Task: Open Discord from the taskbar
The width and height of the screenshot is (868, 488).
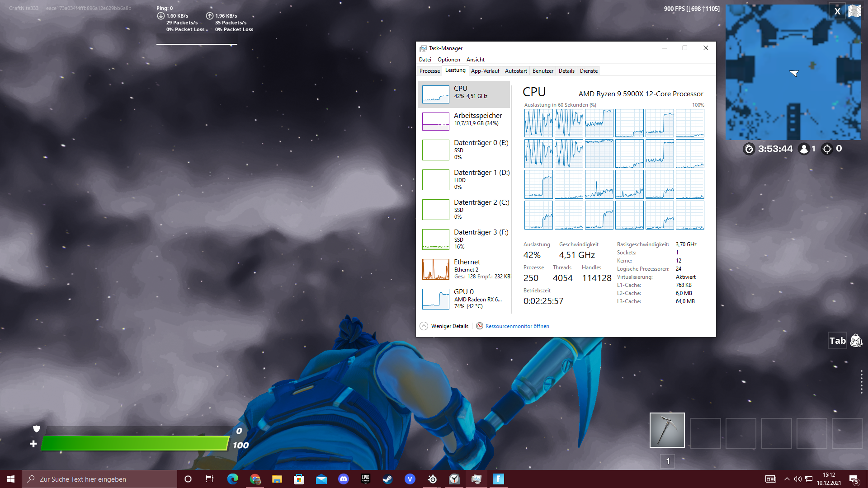Action: tap(344, 479)
